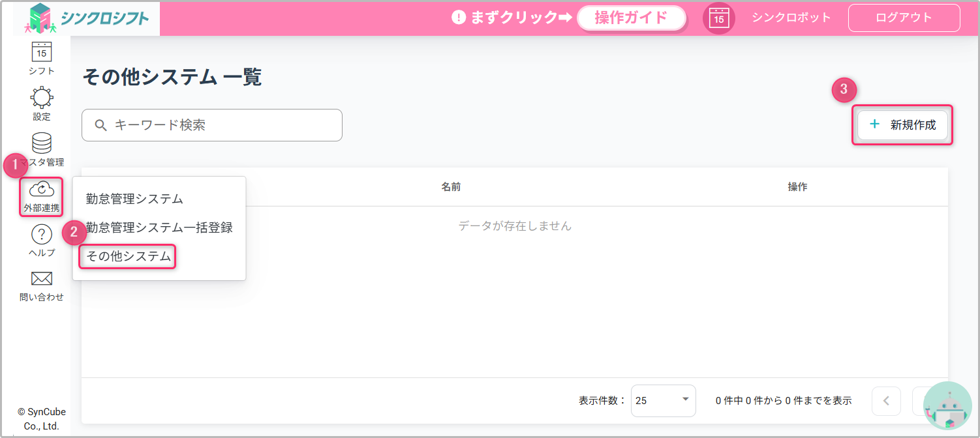Open the 操作ガイド button
This screenshot has height=438, width=980.
tap(631, 18)
